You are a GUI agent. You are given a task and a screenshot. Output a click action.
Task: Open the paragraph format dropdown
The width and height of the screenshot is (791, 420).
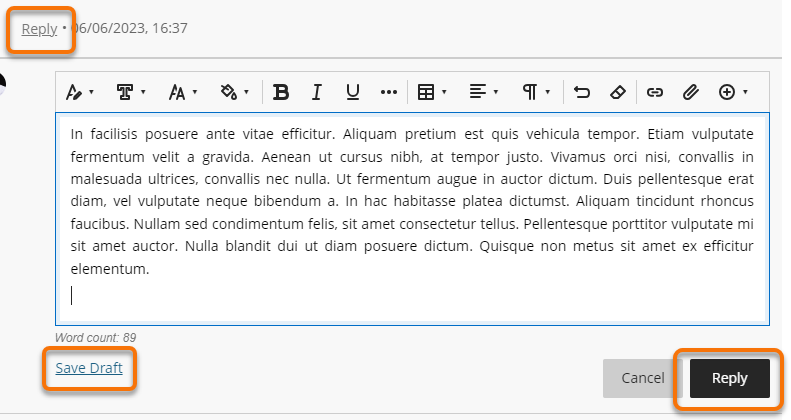pos(535,92)
